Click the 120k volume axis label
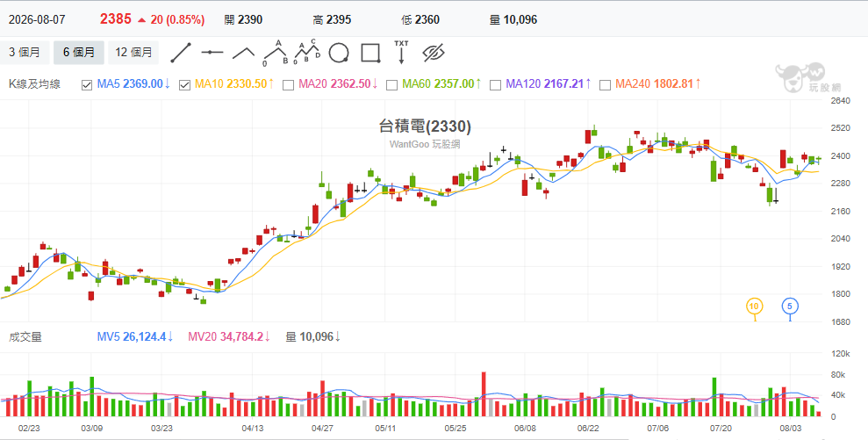 tap(840, 354)
